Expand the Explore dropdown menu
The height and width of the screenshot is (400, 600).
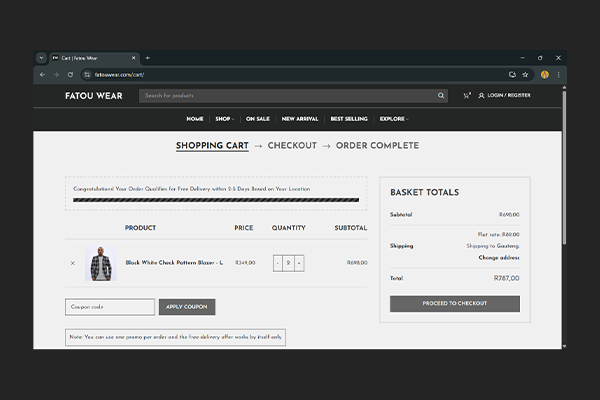(x=393, y=119)
